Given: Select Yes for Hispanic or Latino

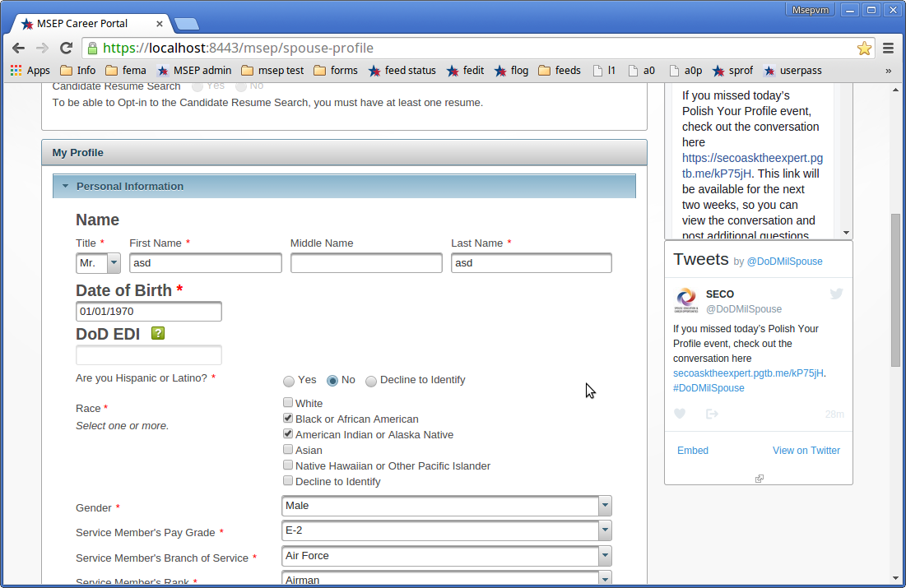Looking at the screenshot, I should (x=288, y=382).
